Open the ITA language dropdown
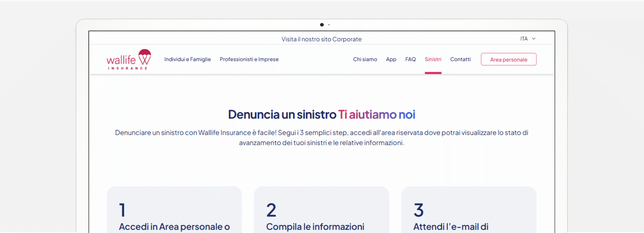 point(528,39)
